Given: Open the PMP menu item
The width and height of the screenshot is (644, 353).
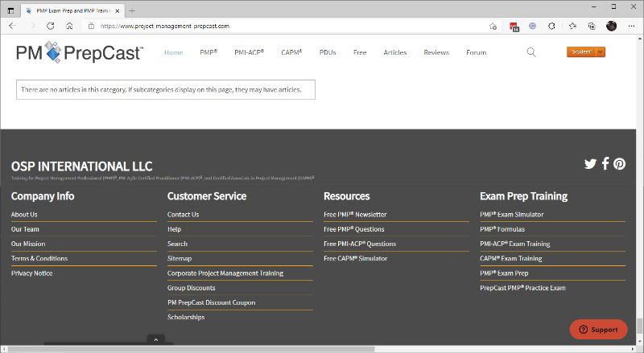Looking at the screenshot, I should click(x=208, y=52).
